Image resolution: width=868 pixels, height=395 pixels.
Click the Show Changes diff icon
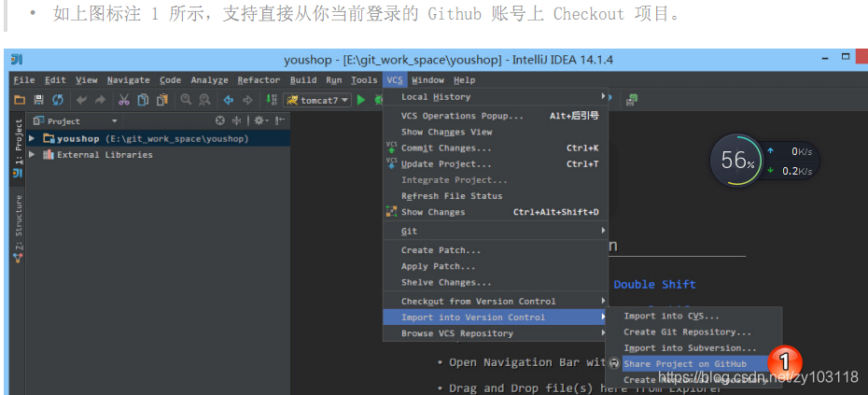click(392, 212)
